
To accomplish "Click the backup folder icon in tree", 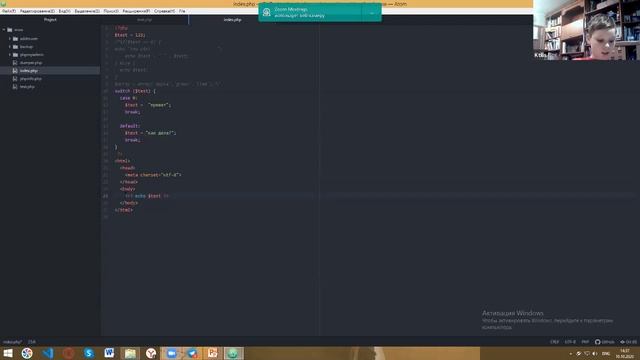I will coord(16,47).
